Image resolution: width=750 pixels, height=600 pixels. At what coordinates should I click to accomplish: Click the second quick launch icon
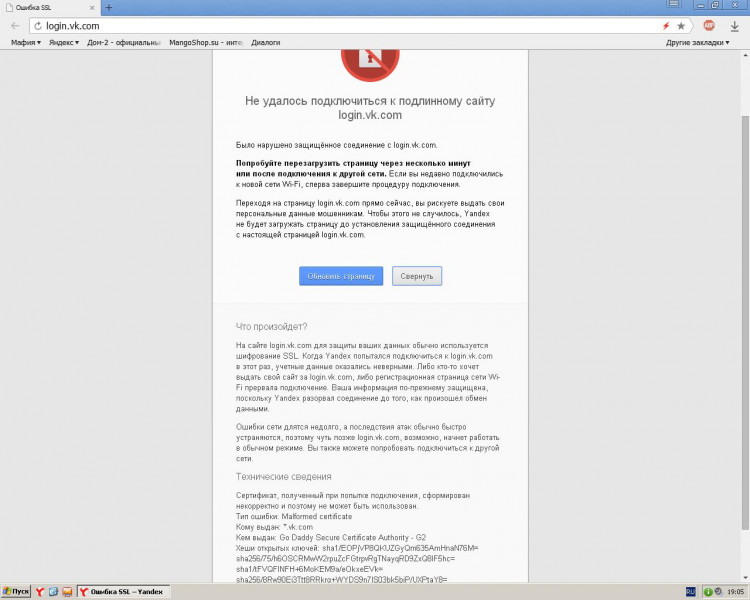54,592
